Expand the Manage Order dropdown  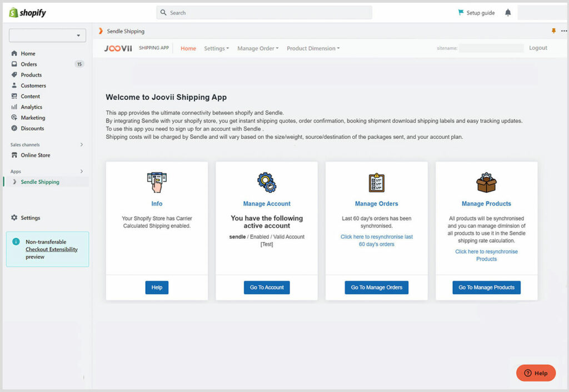pyautogui.click(x=258, y=48)
